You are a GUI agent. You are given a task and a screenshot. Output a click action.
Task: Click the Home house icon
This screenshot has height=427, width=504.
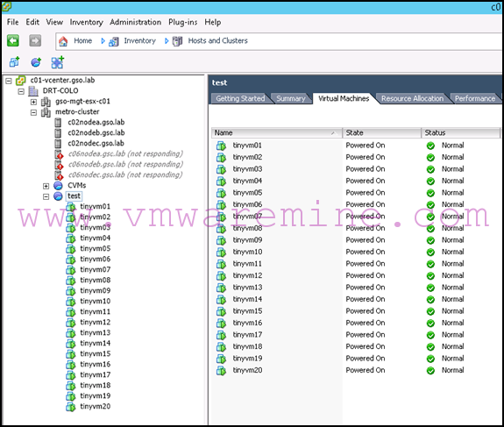click(63, 41)
